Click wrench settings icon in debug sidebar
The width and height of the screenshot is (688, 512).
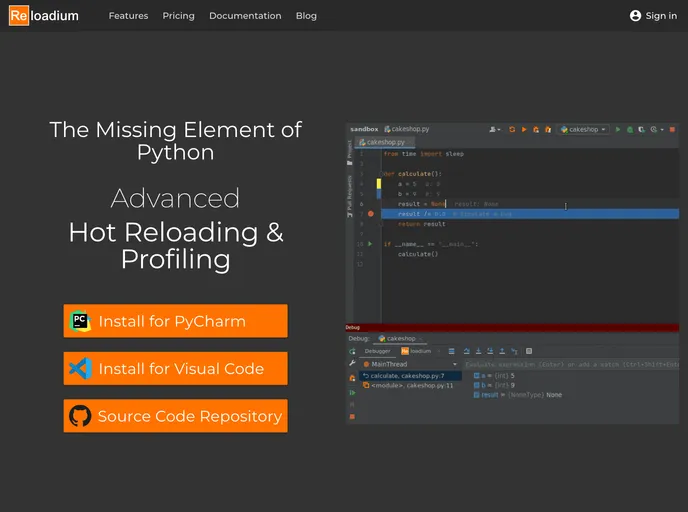(352, 363)
